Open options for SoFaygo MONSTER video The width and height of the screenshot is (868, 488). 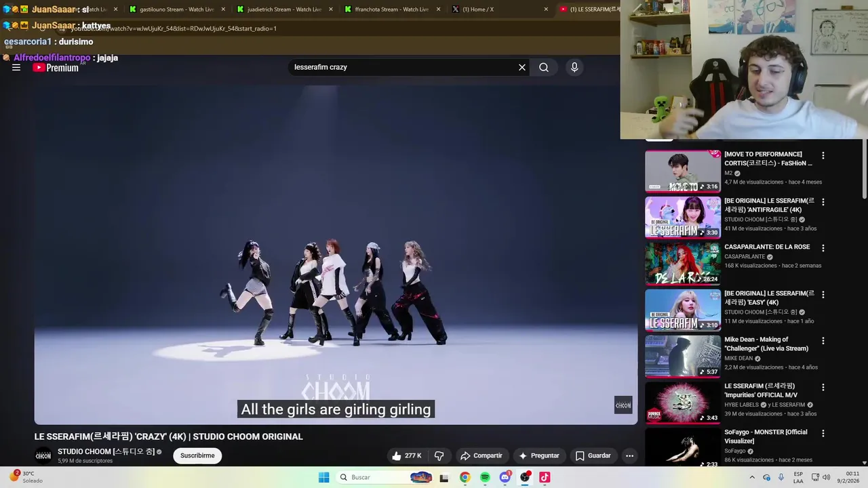tap(823, 433)
